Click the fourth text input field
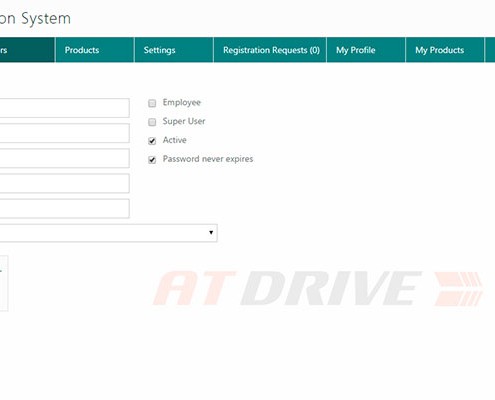495x400 pixels. pyautogui.click(x=64, y=183)
